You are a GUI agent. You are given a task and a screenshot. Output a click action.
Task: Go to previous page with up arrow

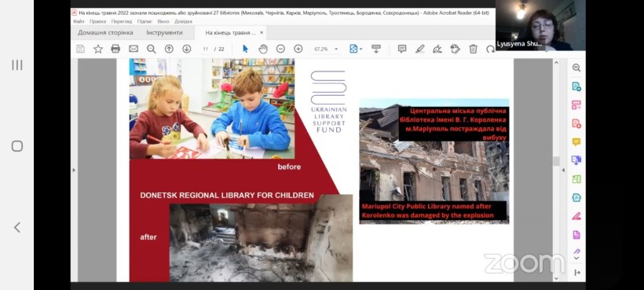(x=169, y=49)
